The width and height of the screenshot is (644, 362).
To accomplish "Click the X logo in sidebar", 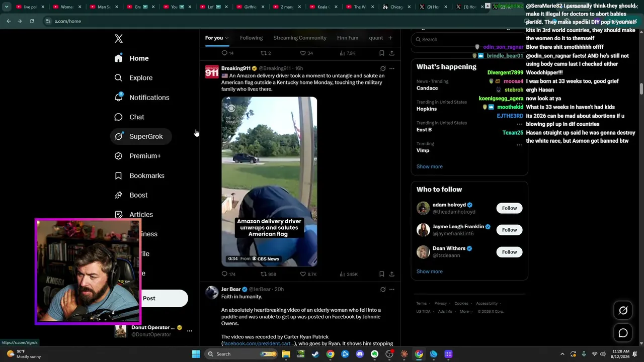I will coord(119,39).
